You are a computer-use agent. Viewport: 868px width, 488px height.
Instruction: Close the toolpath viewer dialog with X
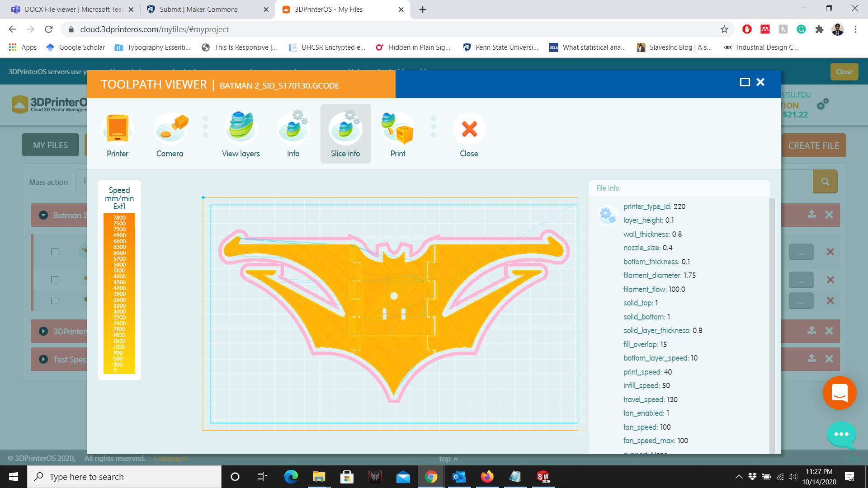(x=760, y=82)
